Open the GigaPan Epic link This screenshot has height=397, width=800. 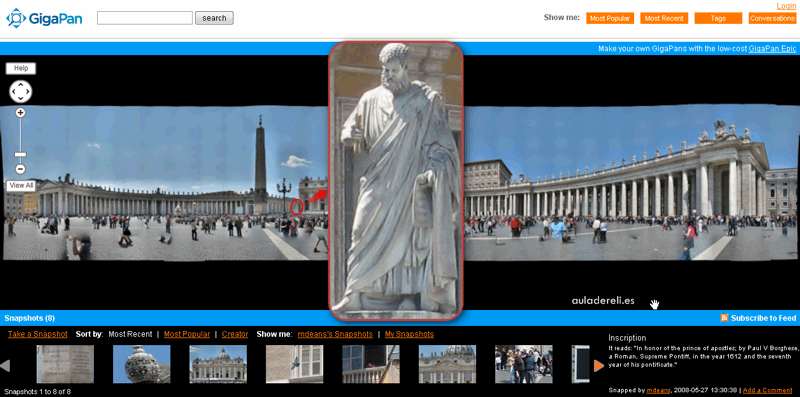coord(772,49)
